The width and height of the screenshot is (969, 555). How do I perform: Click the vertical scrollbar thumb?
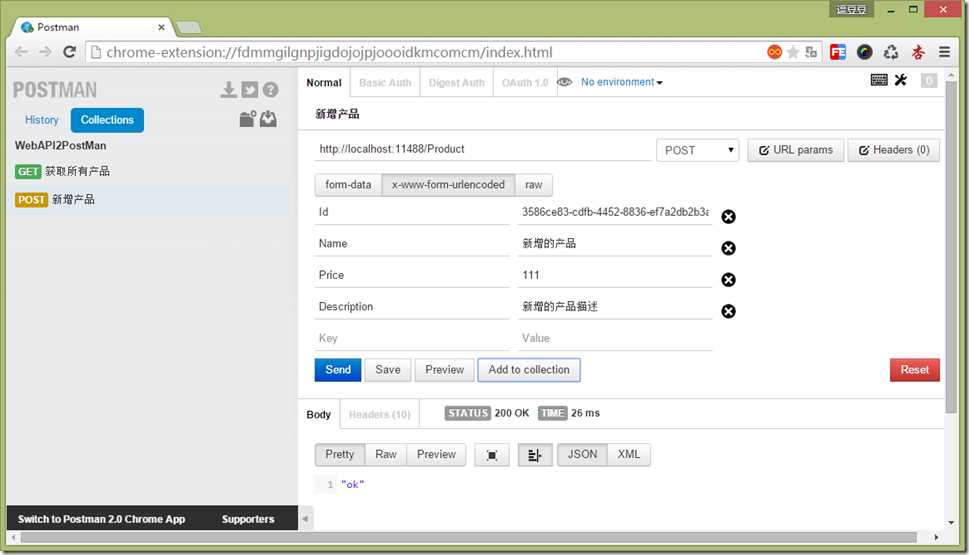click(x=951, y=247)
